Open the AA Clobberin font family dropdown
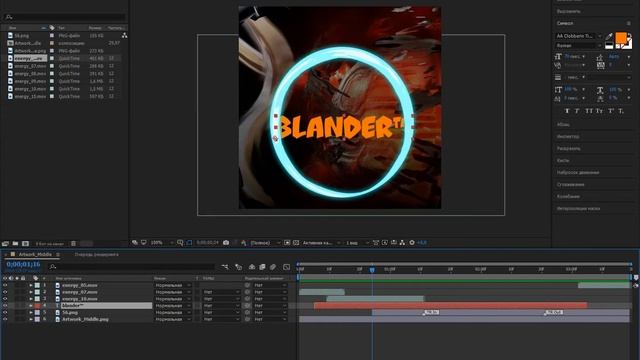 tap(578, 36)
